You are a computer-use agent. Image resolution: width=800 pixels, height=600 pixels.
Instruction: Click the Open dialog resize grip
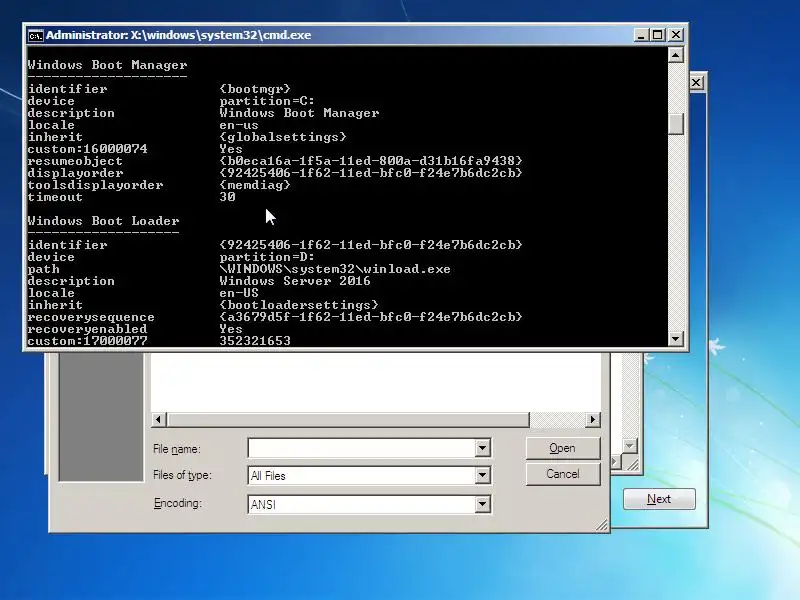[x=602, y=525]
